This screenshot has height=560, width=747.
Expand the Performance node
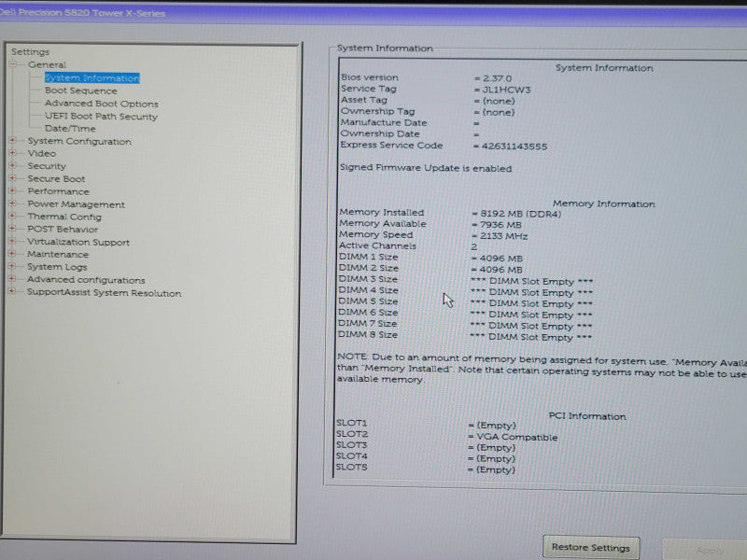point(13,191)
